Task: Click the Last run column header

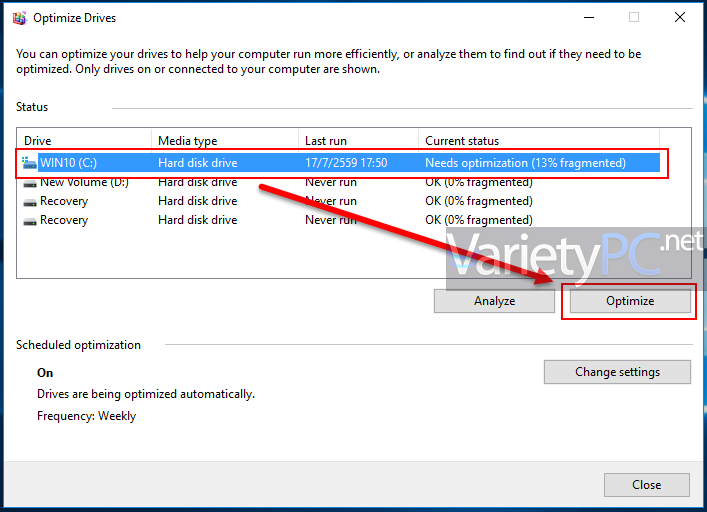Action: 358,141
